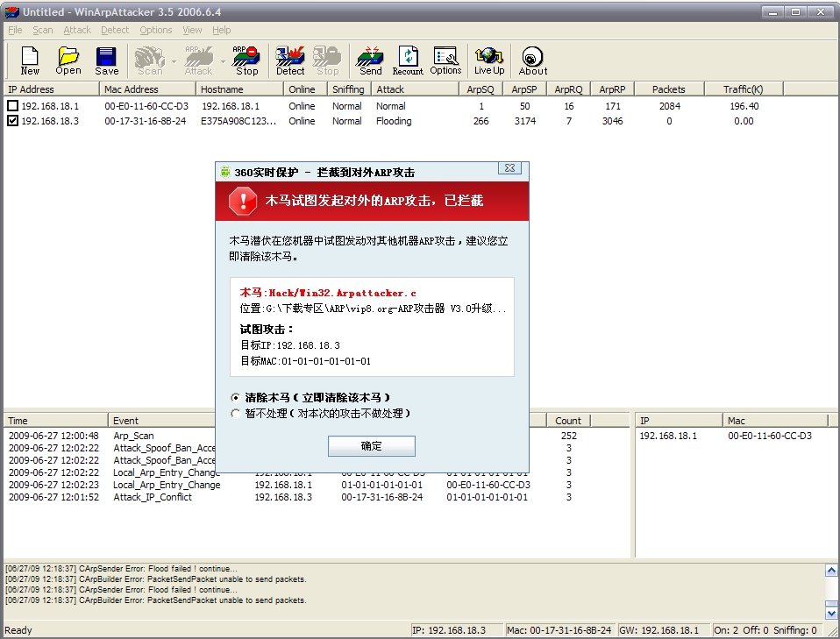Open the File menu

tap(15, 30)
